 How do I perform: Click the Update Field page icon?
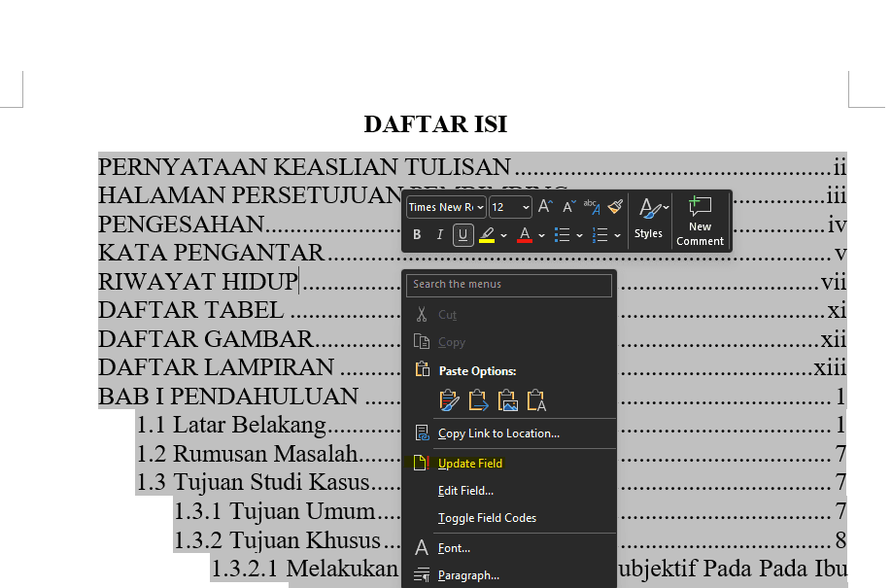[421, 463]
